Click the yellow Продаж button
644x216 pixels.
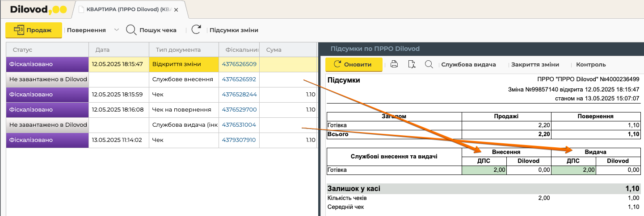(34, 30)
